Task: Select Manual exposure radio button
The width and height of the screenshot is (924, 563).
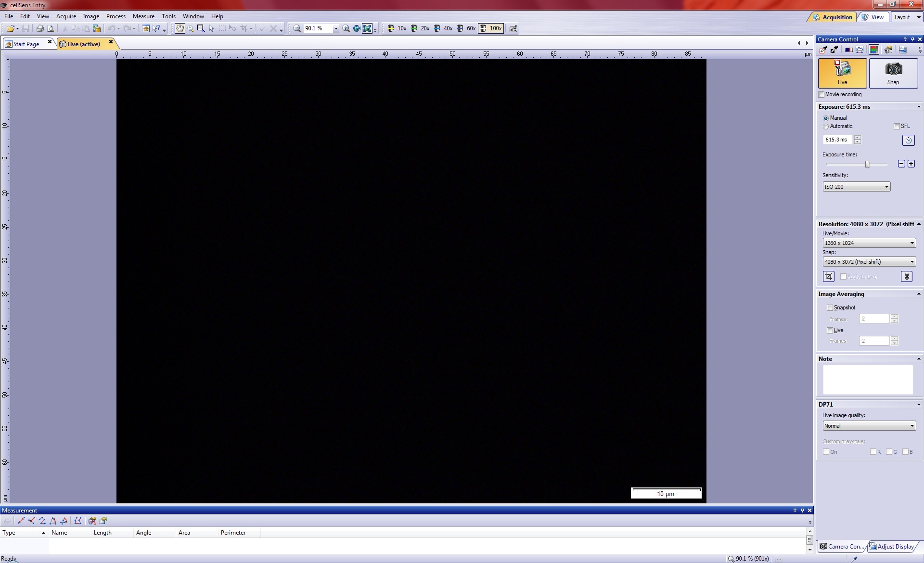Action: click(x=826, y=118)
